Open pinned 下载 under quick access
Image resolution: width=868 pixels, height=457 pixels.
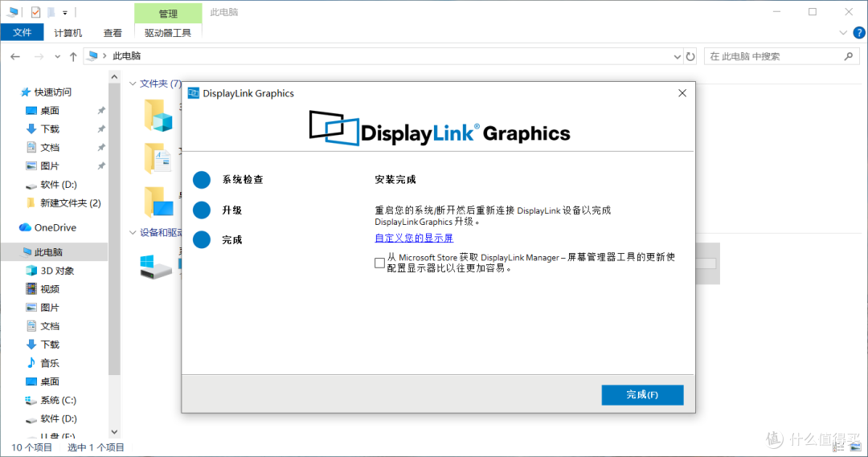(50, 129)
